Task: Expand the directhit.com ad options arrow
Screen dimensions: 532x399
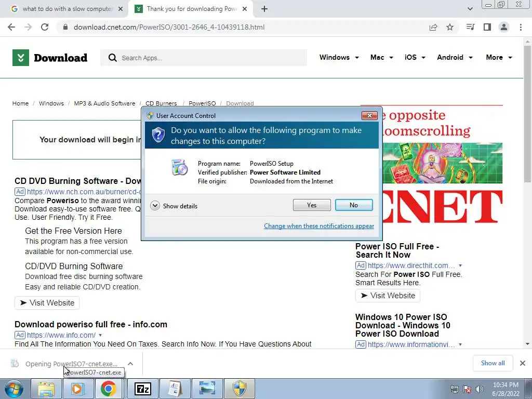Action: [460, 265]
